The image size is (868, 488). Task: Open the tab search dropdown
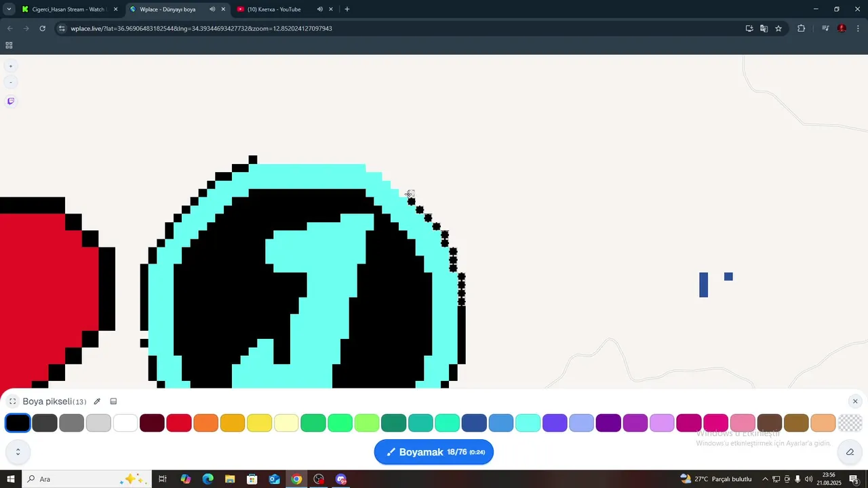pyautogui.click(x=9, y=9)
